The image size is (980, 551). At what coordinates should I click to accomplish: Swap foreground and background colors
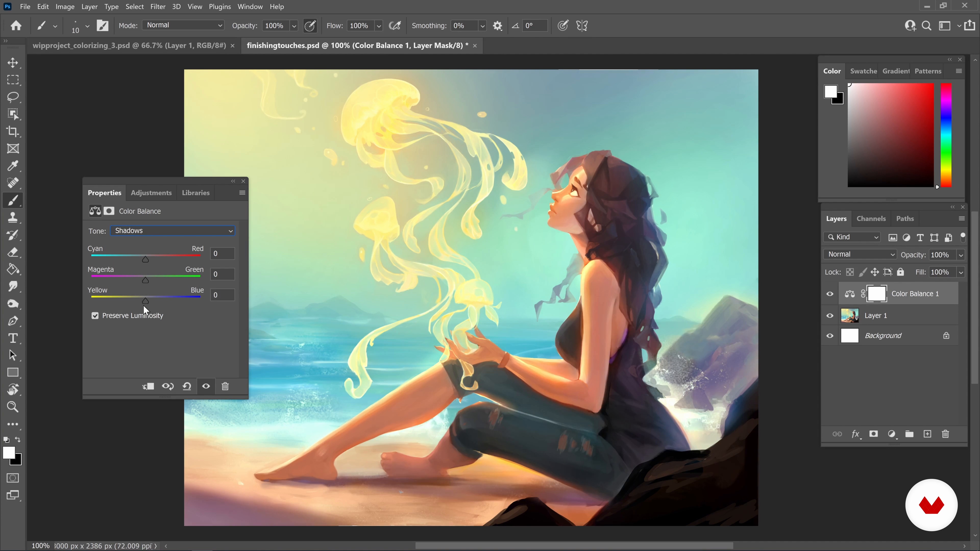point(18,440)
